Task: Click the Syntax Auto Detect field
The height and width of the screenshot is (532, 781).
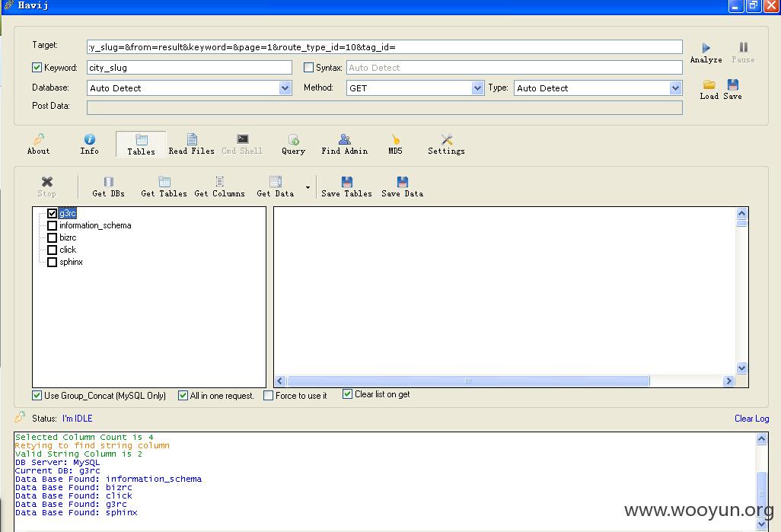Action: click(514, 67)
